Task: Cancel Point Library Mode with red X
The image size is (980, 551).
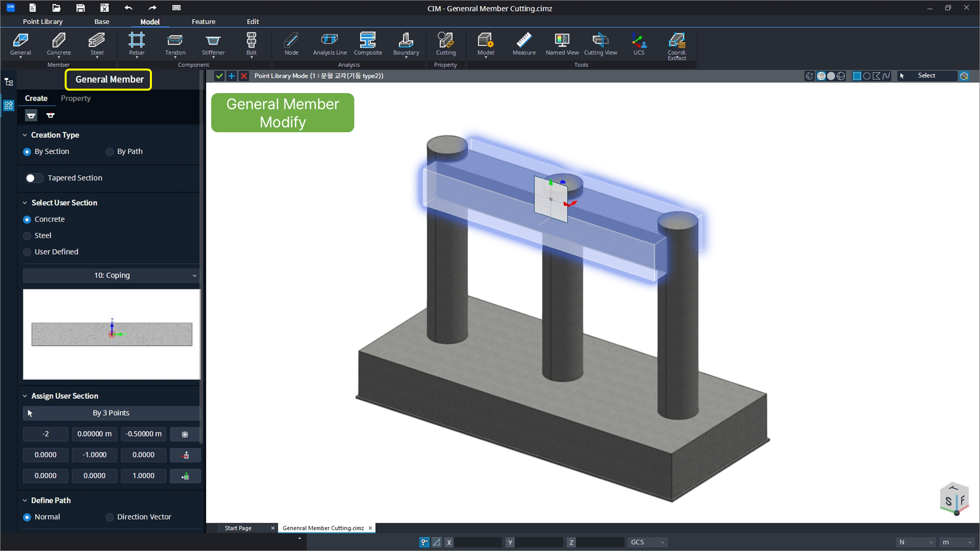Action: 244,76
